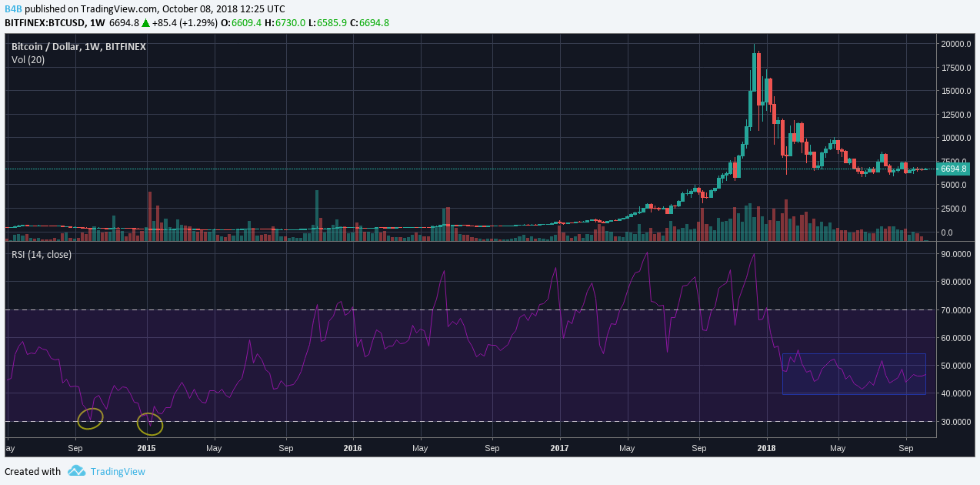
Task: Click the TradingView cloud logo icon
Action: [75, 471]
